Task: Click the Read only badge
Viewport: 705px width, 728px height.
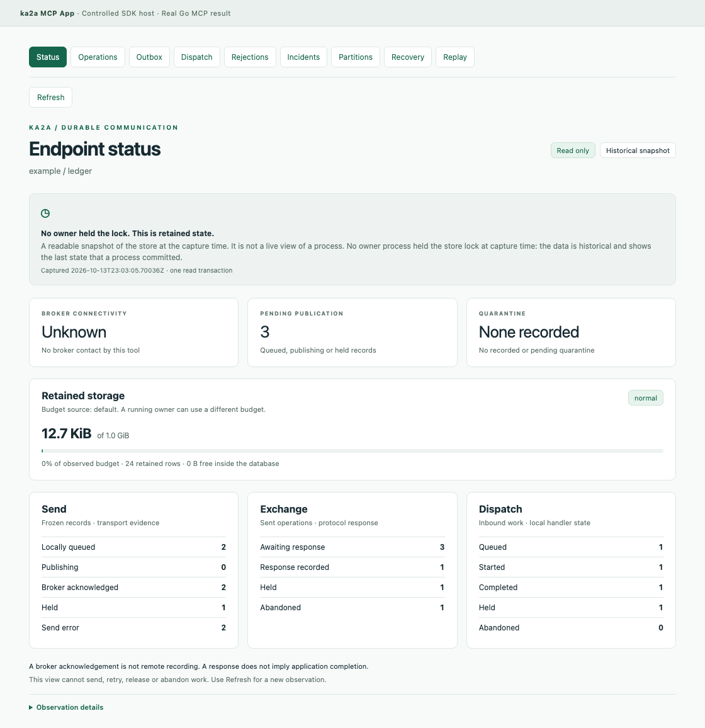Action: point(573,151)
